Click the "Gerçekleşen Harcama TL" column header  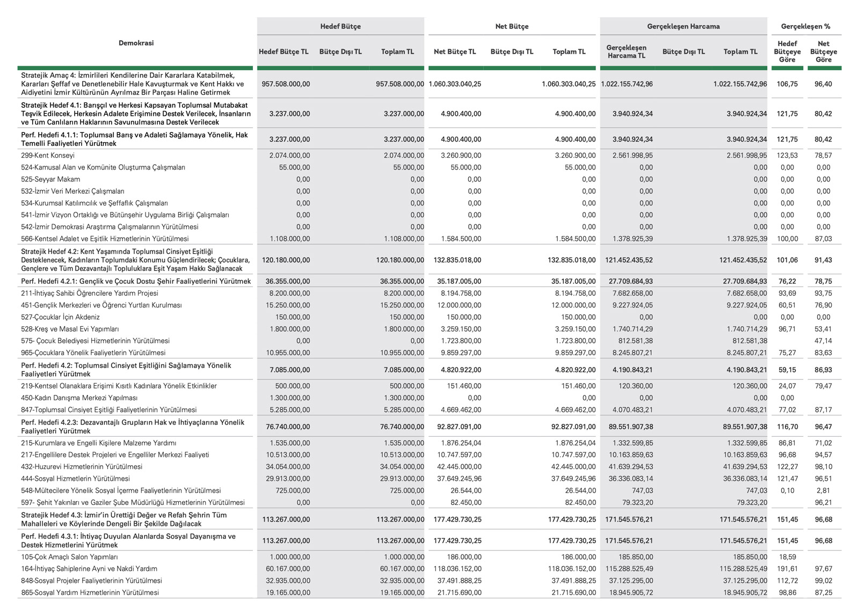point(626,52)
